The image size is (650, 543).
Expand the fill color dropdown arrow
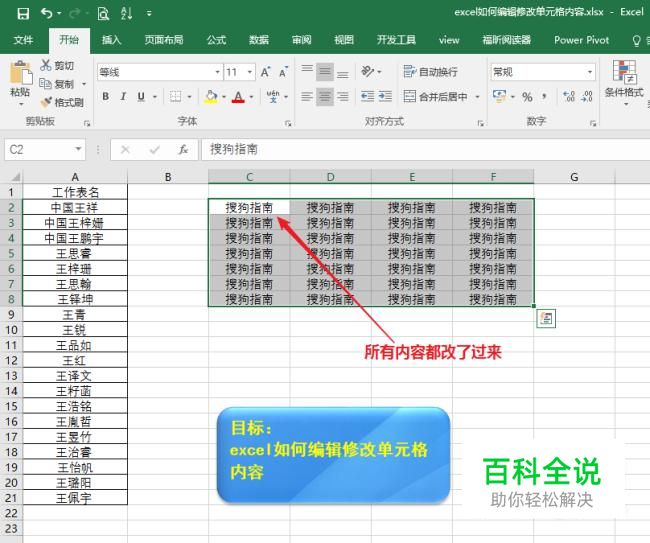click(x=224, y=97)
